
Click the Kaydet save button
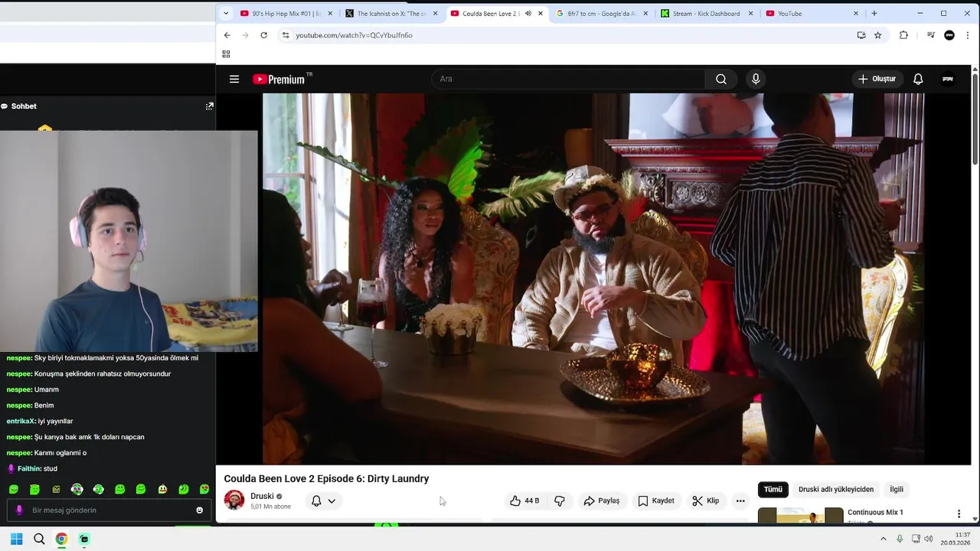(x=656, y=500)
